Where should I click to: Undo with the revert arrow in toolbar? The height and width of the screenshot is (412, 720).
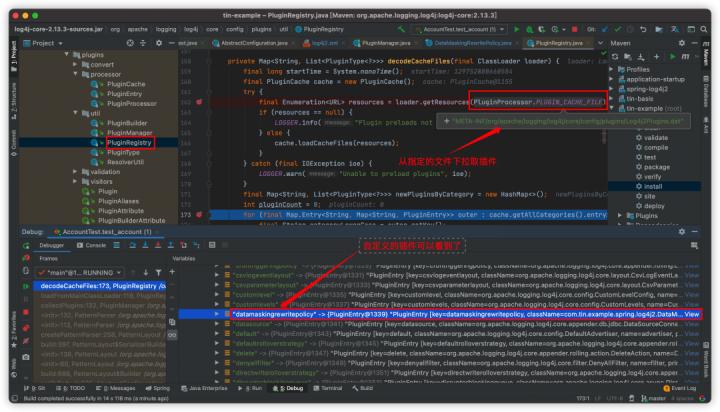pyautogui.click(x=643, y=29)
